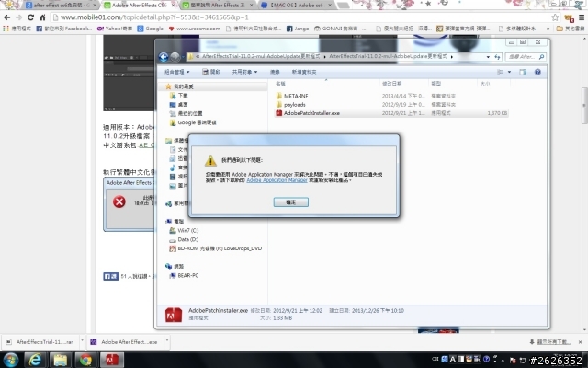Open the Windows Start menu
The width and height of the screenshot is (588, 368).
10,360
